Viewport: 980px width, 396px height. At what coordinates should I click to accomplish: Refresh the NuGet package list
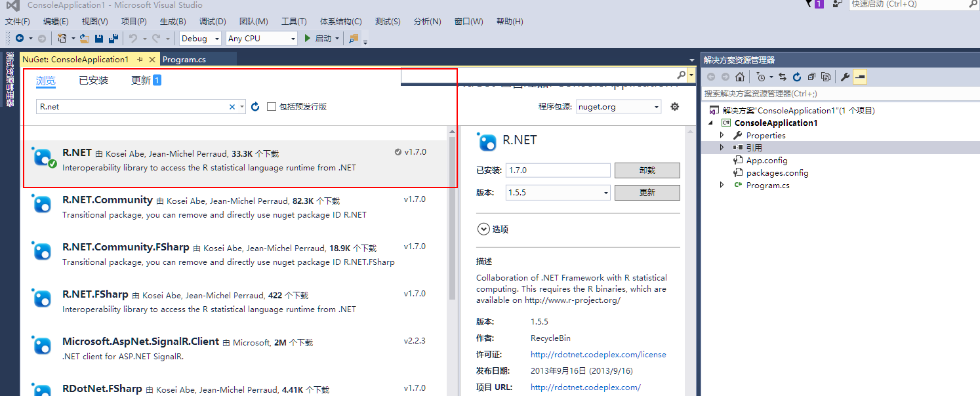[x=256, y=107]
